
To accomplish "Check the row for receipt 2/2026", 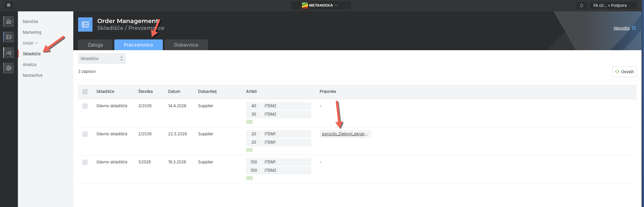I will coord(85,134).
